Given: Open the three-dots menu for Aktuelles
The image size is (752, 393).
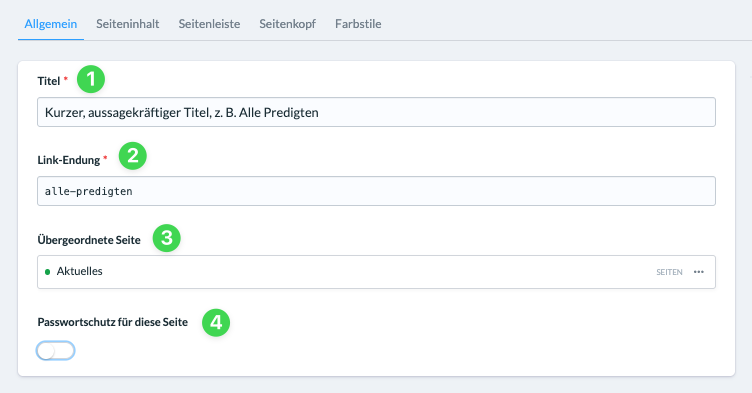Looking at the screenshot, I should point(699,272).
